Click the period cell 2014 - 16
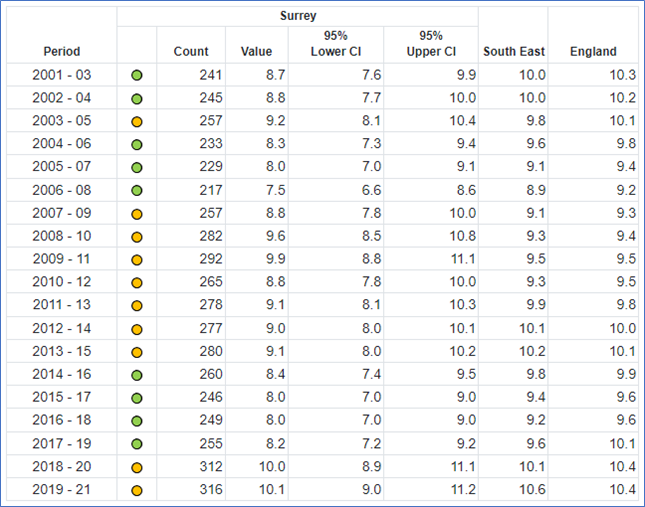 coord(62,374)
